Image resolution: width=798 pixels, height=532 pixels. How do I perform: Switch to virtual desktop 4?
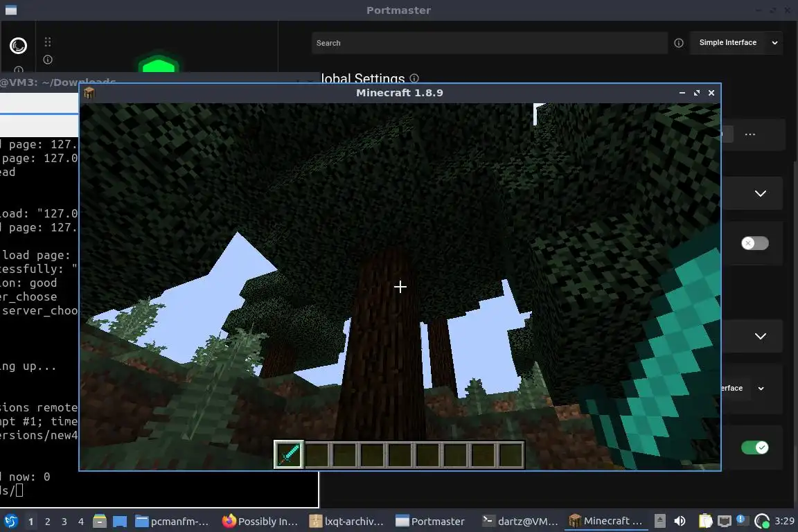(x=81, y=522)
